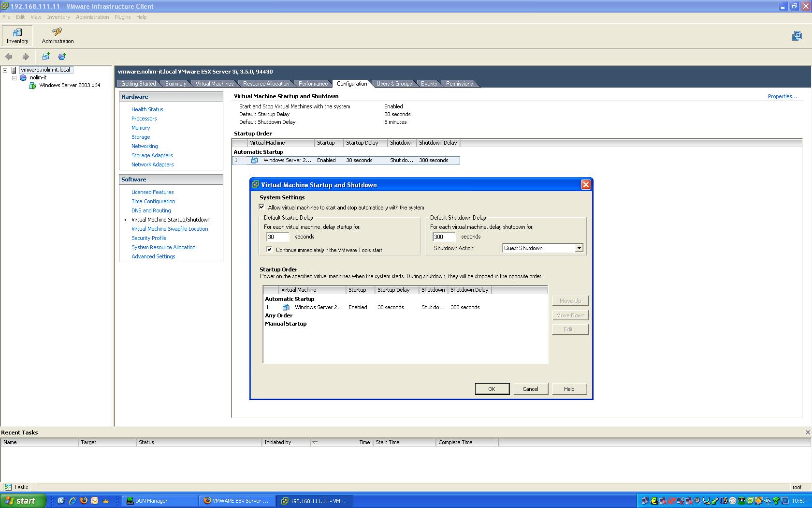Uncheck continue immediately if VMware Tools start

point(270,250)
